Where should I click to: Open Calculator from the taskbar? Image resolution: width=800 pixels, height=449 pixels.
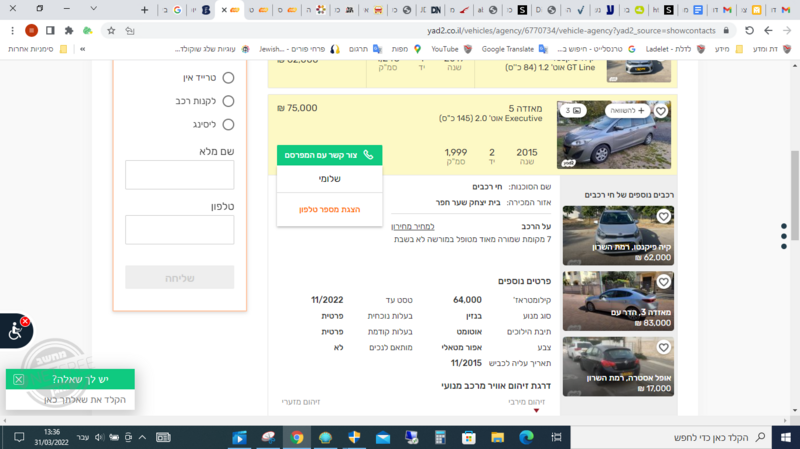point(440,437)
